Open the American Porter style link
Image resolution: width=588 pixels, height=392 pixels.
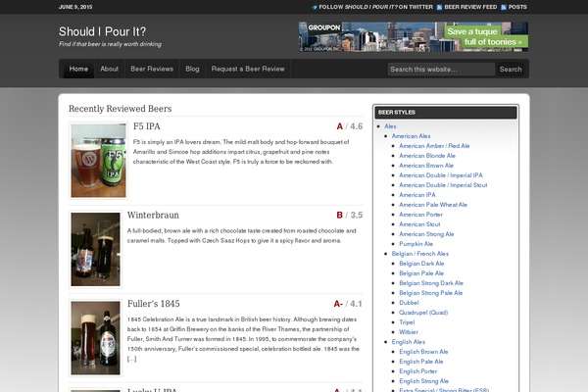click(x=420, y=215)
